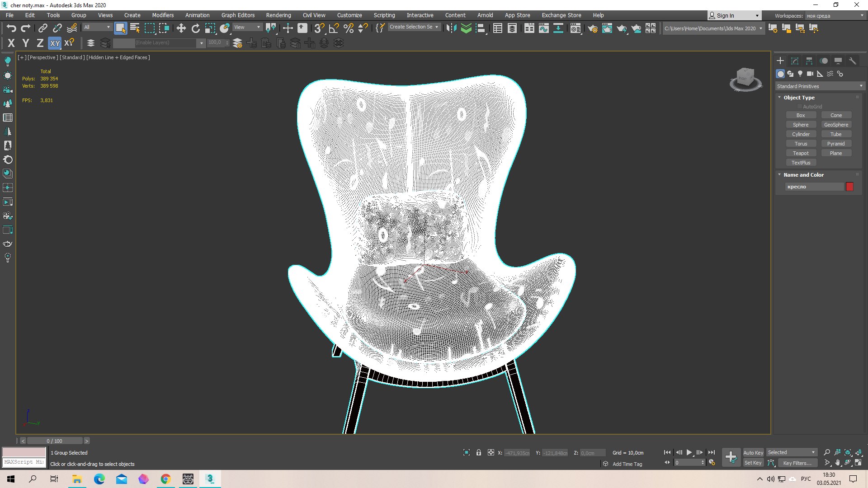Click the Undo arrow in the main toolbar

click(x=11, y=28)
